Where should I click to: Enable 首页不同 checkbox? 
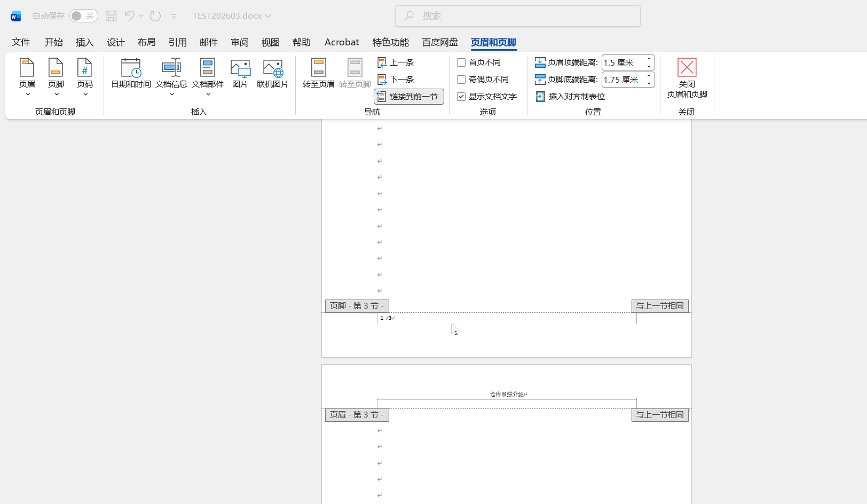click(x=461, y=62)
